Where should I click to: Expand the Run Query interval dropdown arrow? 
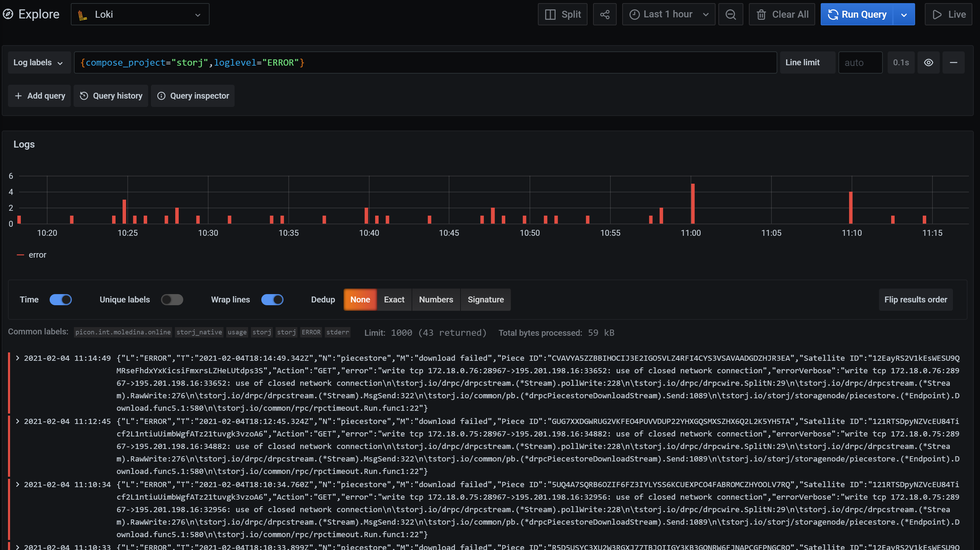[904, 15]
